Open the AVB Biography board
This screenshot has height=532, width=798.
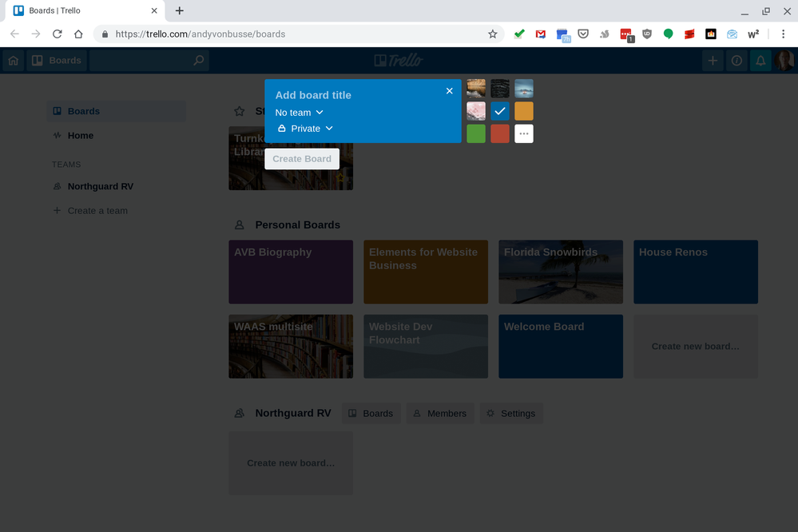[291, 272]
